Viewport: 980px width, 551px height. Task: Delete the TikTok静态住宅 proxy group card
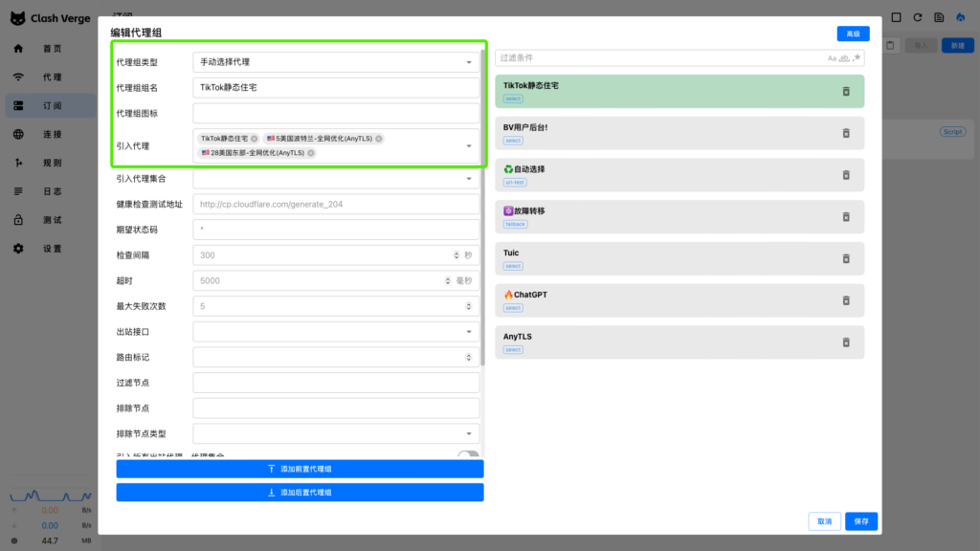pyautogui.click(x=846, y=91)
